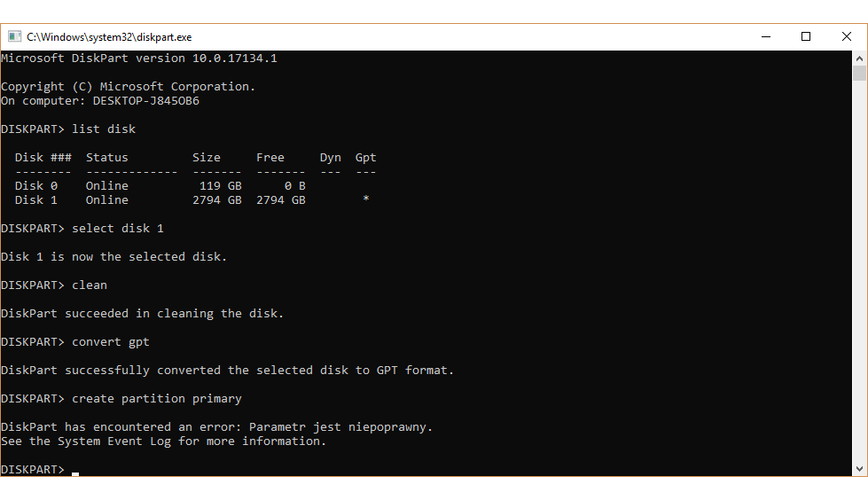
Task: Click the Disk 0 row in the disk table
Action: pyautogui.click(x=160, y=185)
